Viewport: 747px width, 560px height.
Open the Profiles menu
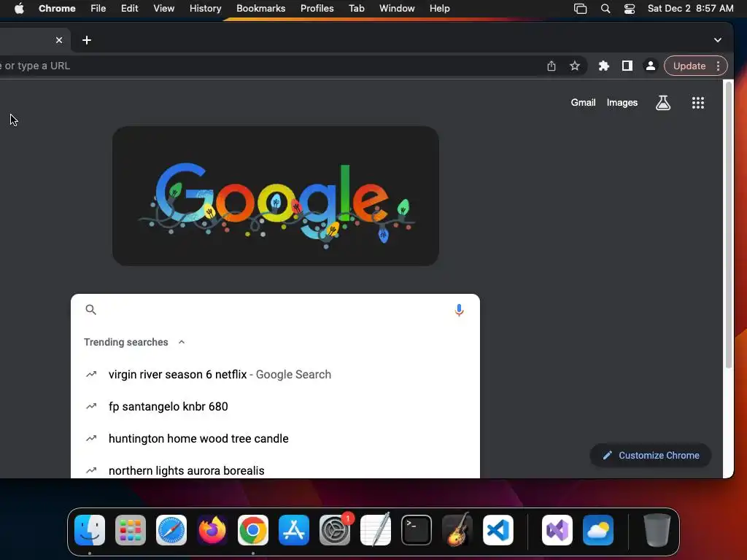point(317,9)
